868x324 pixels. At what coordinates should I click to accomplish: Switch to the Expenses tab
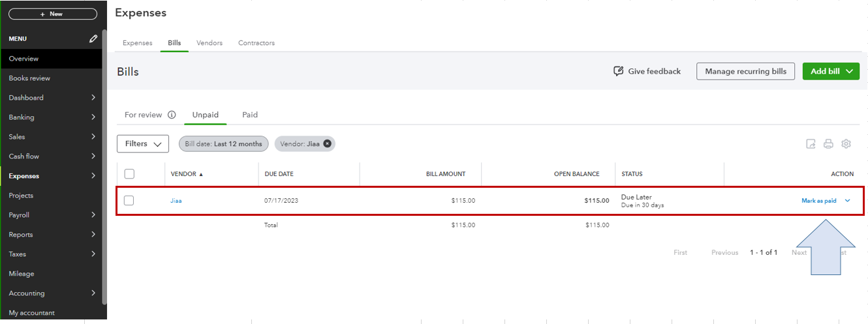click(x=137, y=43)
